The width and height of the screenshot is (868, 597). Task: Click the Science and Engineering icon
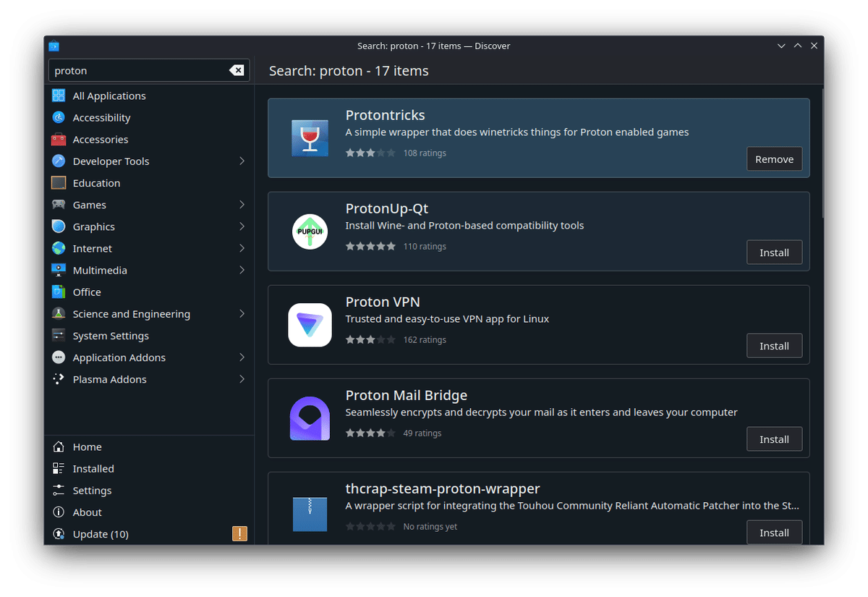pyautogui.click(x=59, y=314)
